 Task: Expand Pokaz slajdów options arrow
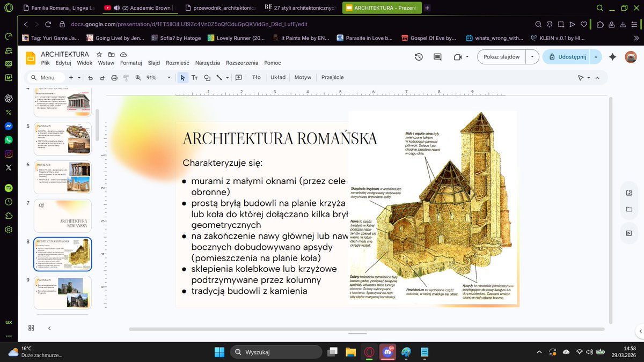click(532, 57)
